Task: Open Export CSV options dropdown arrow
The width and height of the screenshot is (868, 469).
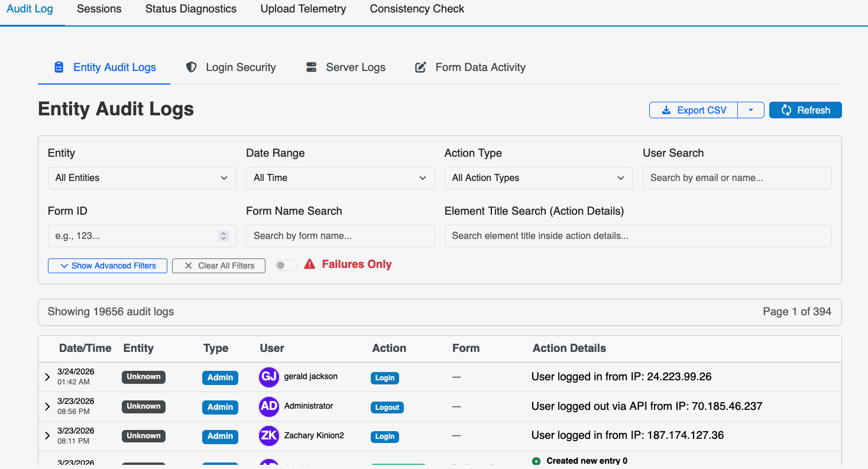Action: click(751, 110)
